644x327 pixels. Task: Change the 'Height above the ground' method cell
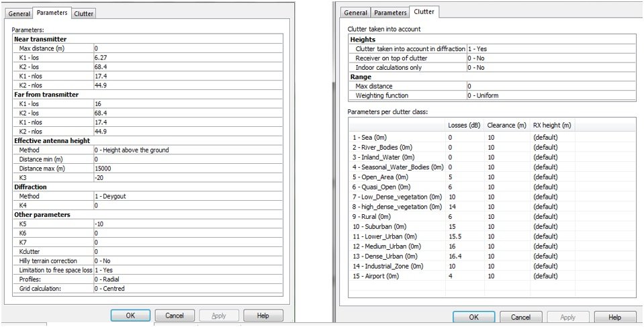coord(187,150)
